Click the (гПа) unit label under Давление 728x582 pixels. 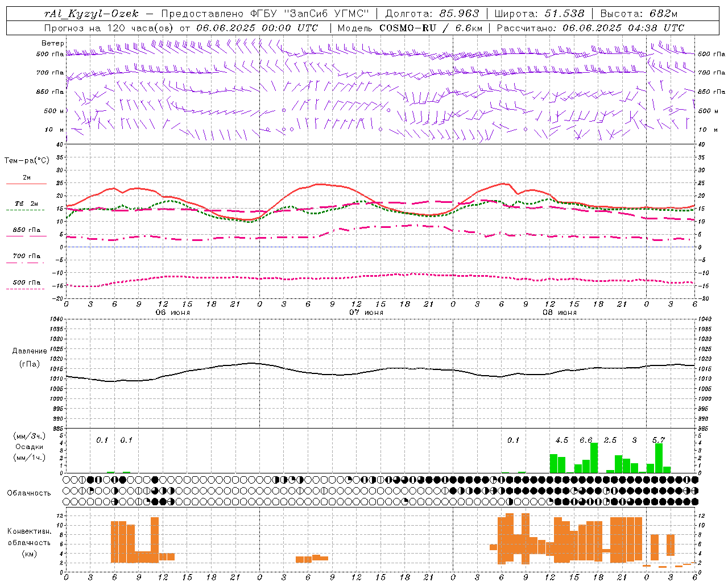click(30, 364)
